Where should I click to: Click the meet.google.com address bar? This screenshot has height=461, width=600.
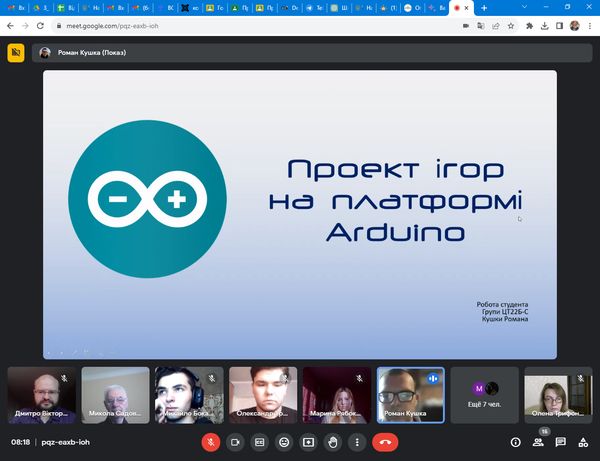pos(250,26)
